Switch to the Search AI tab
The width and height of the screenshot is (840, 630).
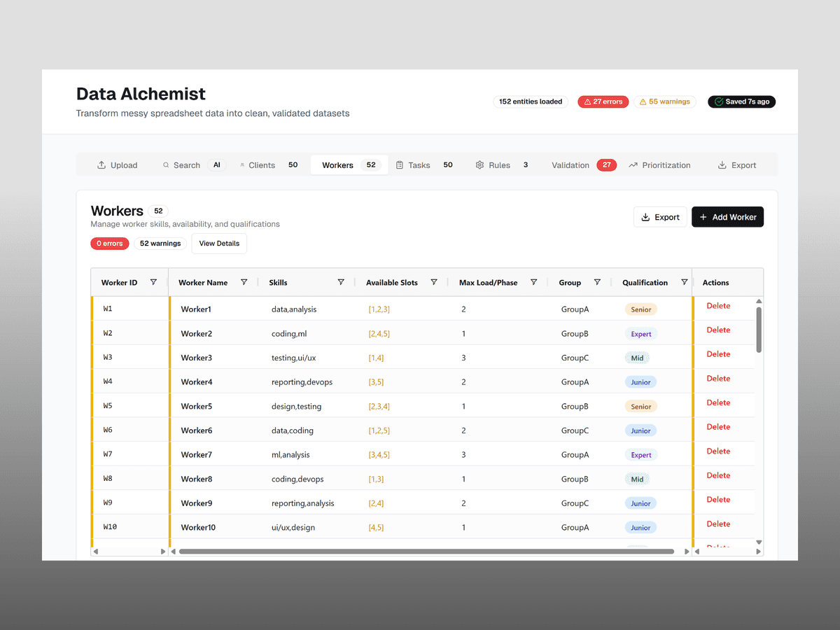[x=194, y=165]
